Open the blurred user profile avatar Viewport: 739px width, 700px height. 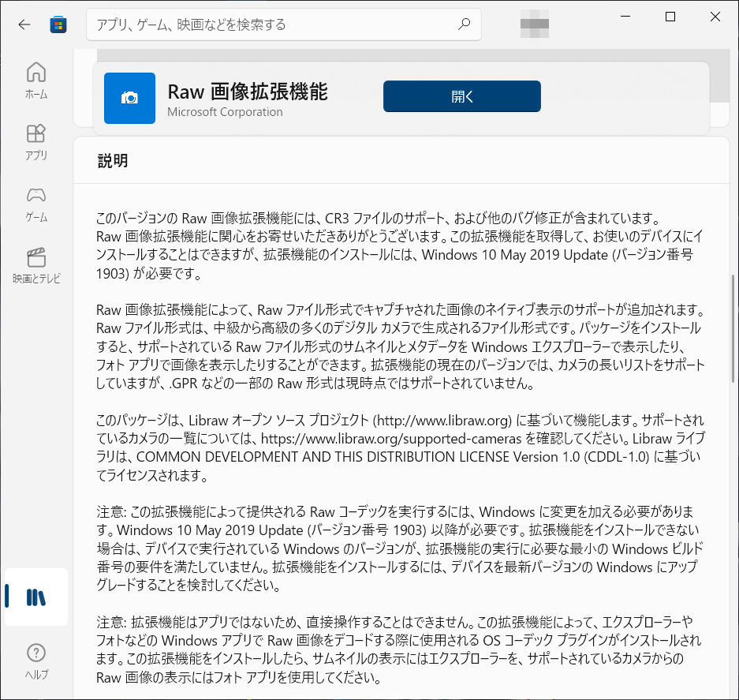(535, 24)
